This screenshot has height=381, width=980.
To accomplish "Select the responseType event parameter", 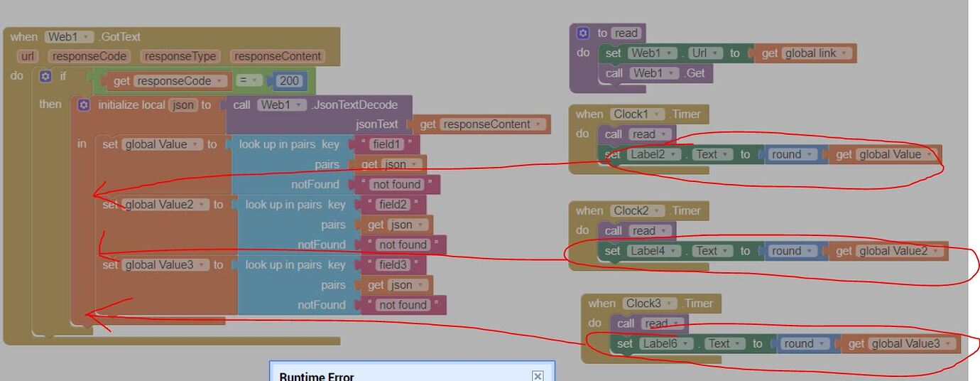I will click(180, 56).
